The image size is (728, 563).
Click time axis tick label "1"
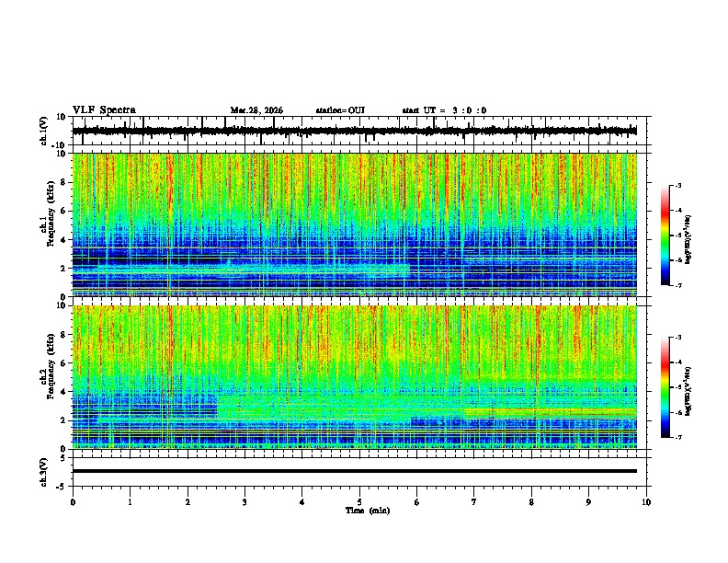pos(130,501)
